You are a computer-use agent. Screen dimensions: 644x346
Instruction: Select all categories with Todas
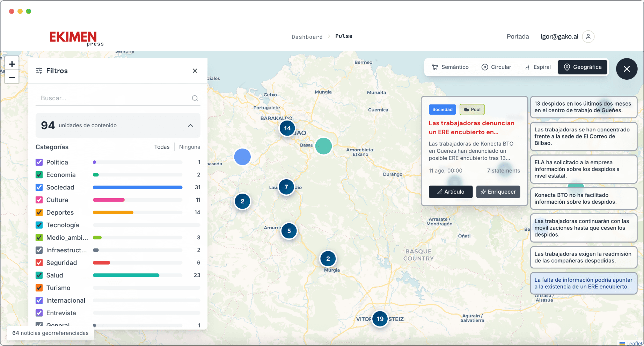(x=162, y=147)
